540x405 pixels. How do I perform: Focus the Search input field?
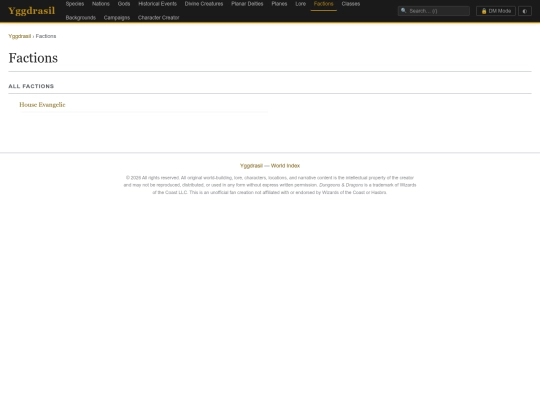[434, 11]
